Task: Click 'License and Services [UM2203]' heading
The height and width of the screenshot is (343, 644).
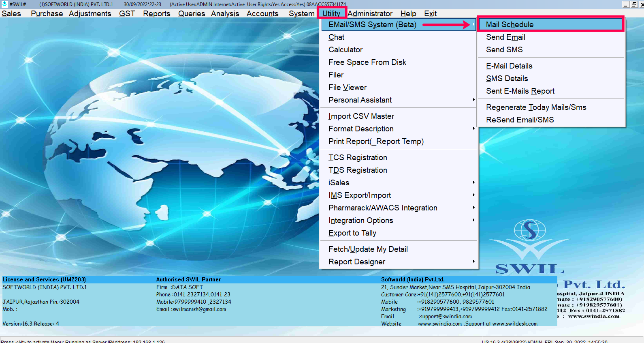Action: pyautogui.click(x=44, y=279)
